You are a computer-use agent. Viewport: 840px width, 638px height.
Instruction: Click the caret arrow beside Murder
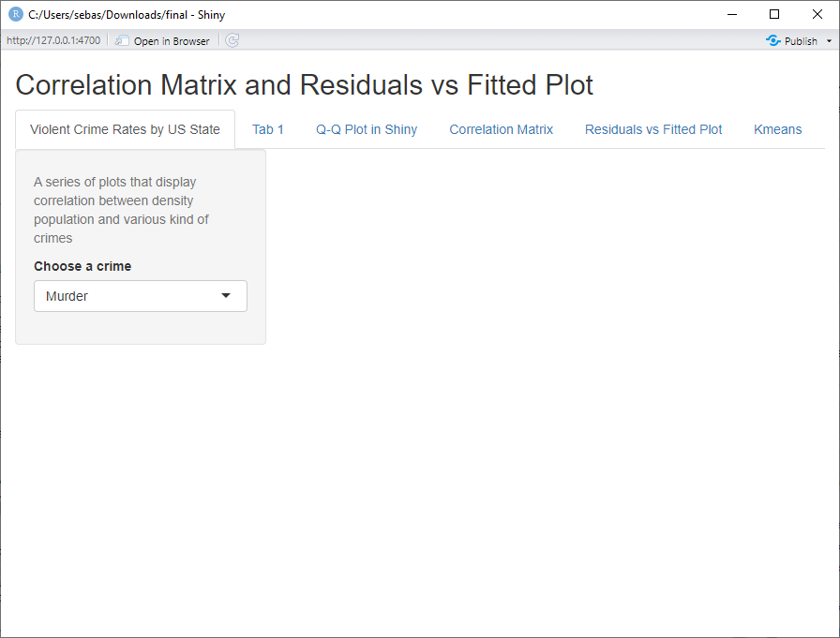pyautogui.click(x=226, y=296)
